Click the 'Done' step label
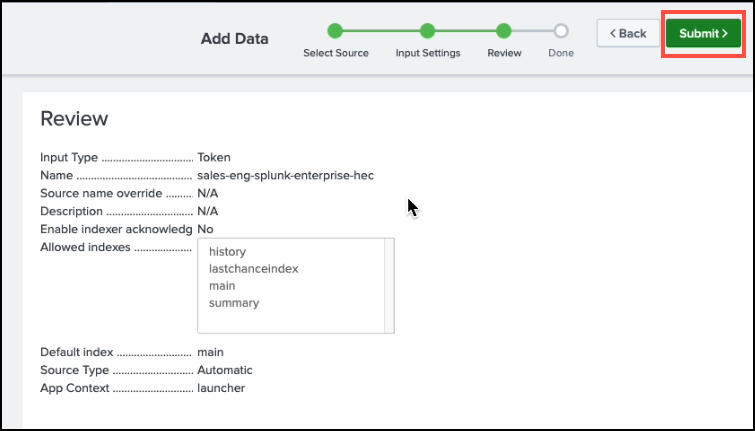The width and height of the screenshot is (755, 431). (x=561, y=53)
